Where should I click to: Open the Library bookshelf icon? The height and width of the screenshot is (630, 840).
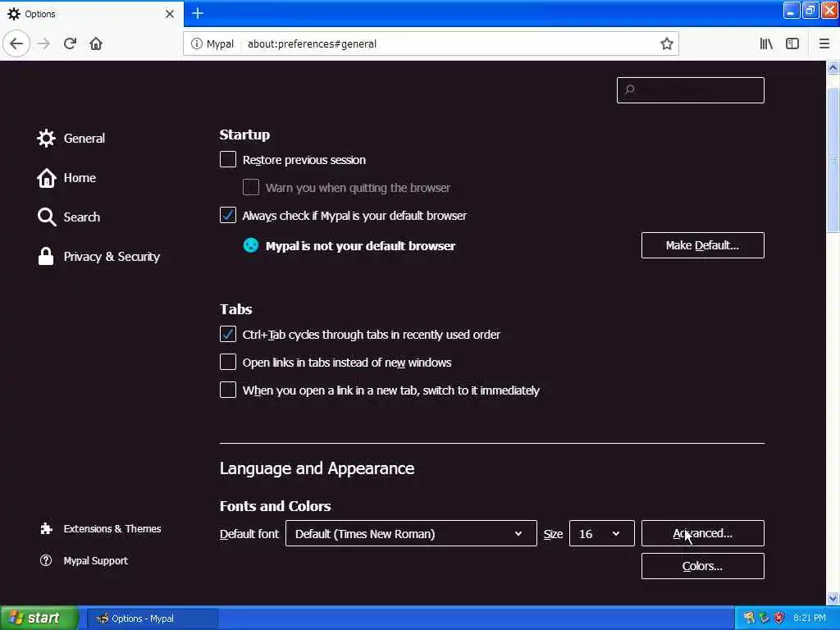click(766, 43)
